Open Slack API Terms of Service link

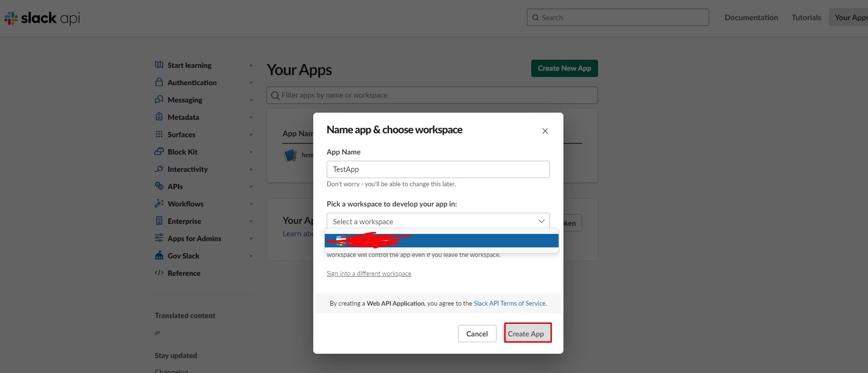510,303
